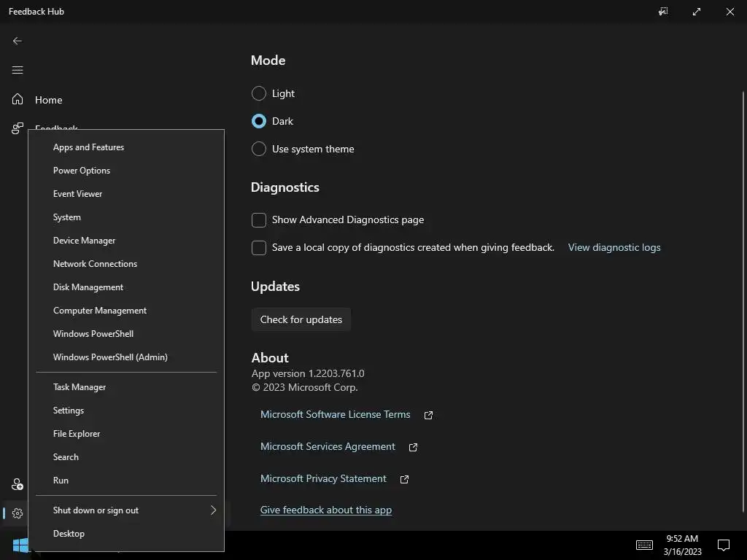Image resolution: width=747 pixels, height=560 pixels.
Task: Open the notification center icon
Action: click(x=724, y=545)
